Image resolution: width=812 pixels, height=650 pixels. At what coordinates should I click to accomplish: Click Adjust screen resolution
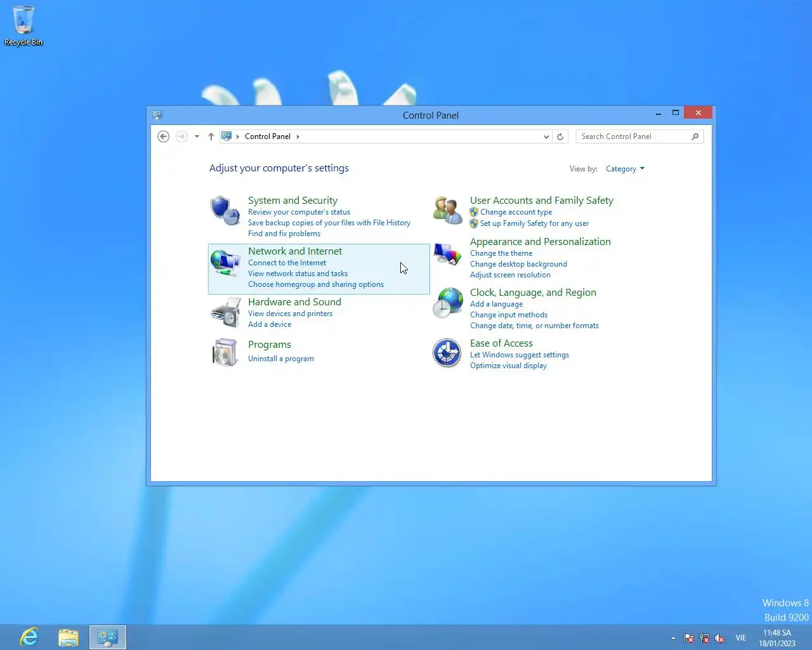(x=510, y=275)
